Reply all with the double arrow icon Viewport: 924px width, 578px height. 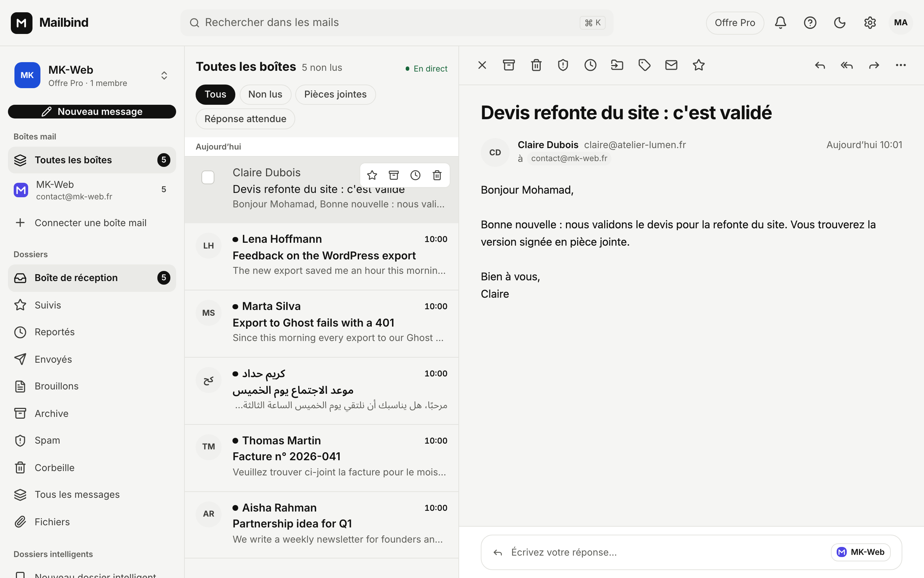pos(847,65)
